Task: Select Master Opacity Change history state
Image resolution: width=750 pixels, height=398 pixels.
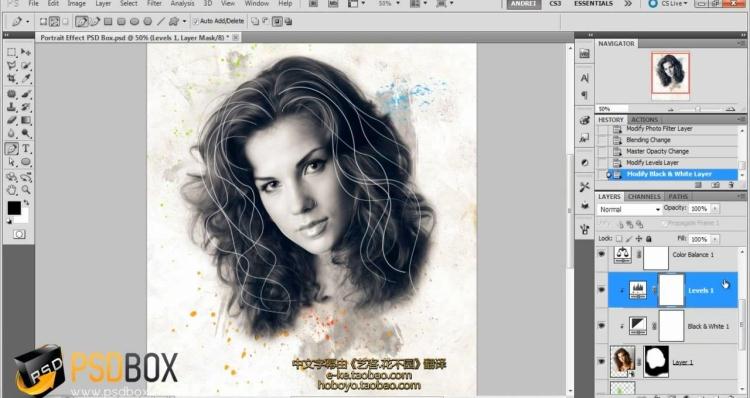Action: point(657,151)
